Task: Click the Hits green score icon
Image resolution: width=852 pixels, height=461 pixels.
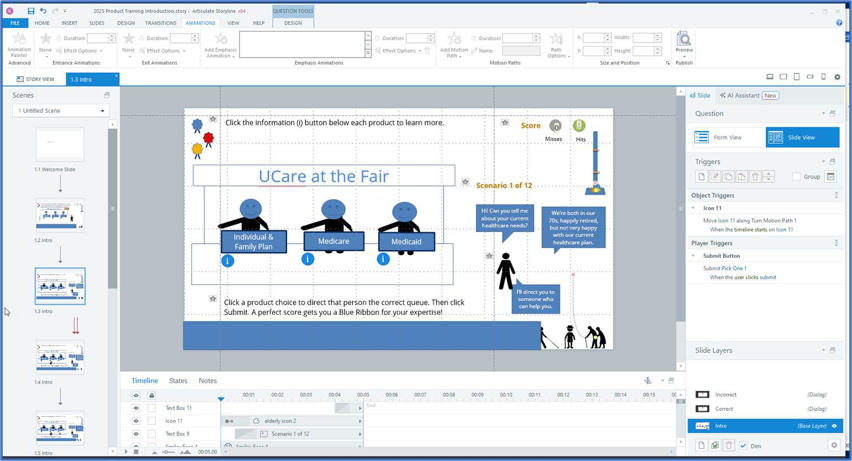Action: (579, 126)
